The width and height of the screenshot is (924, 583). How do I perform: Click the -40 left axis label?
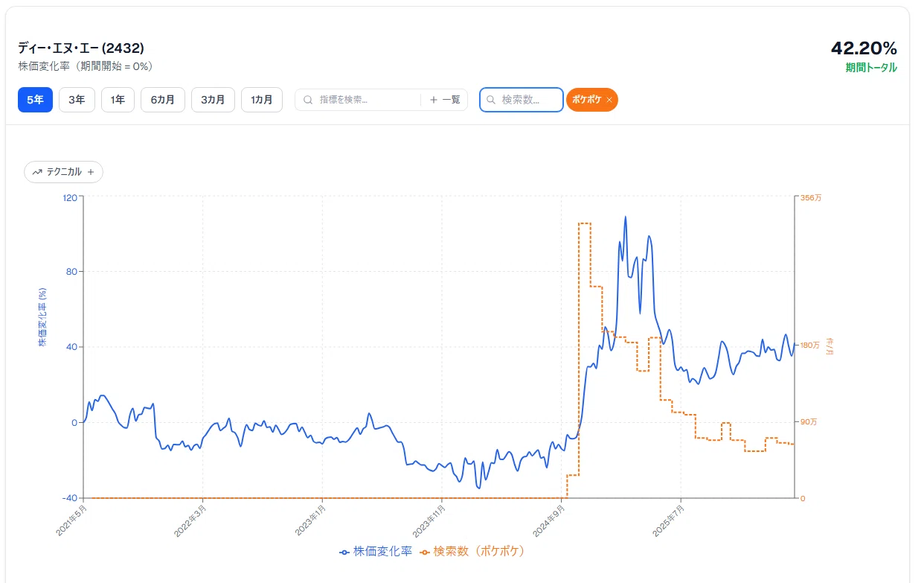click(71, 498)
